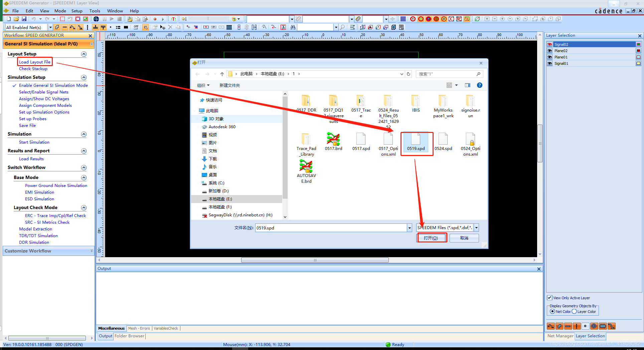Click the curved trace icon in Layer Selection
The width and height of the screenshot is (644, 350).
click(x=550, y=326)
